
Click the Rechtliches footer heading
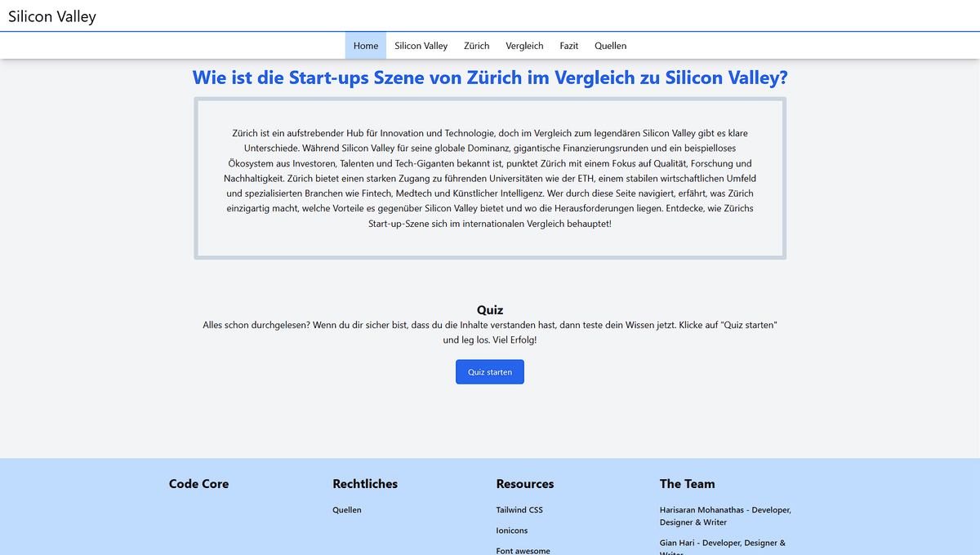[x=365, y=484]
